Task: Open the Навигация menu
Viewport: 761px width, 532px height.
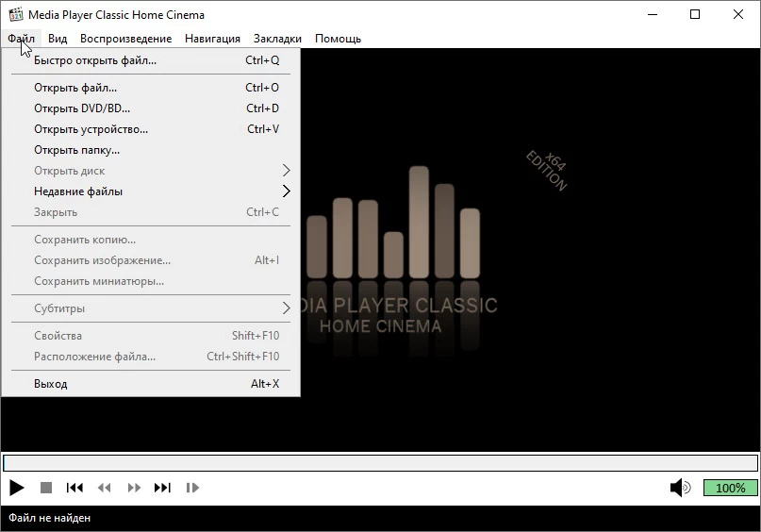Action: coord(212,39)
